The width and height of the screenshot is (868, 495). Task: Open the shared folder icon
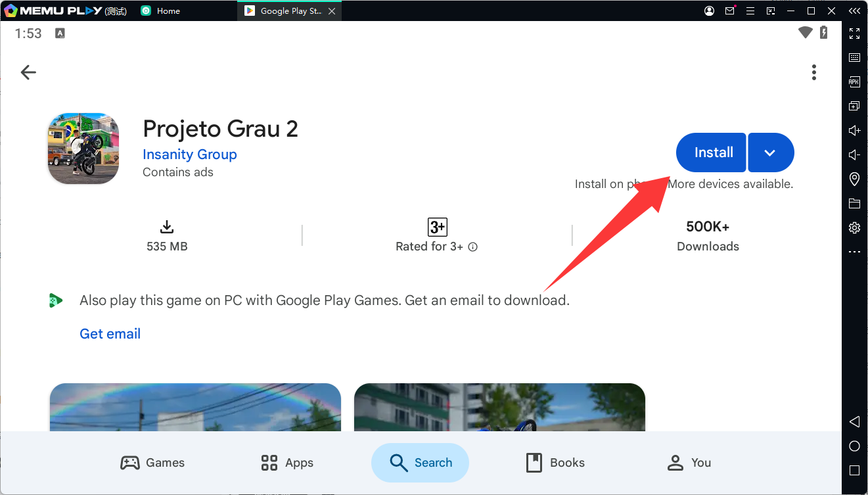(855, 203)
